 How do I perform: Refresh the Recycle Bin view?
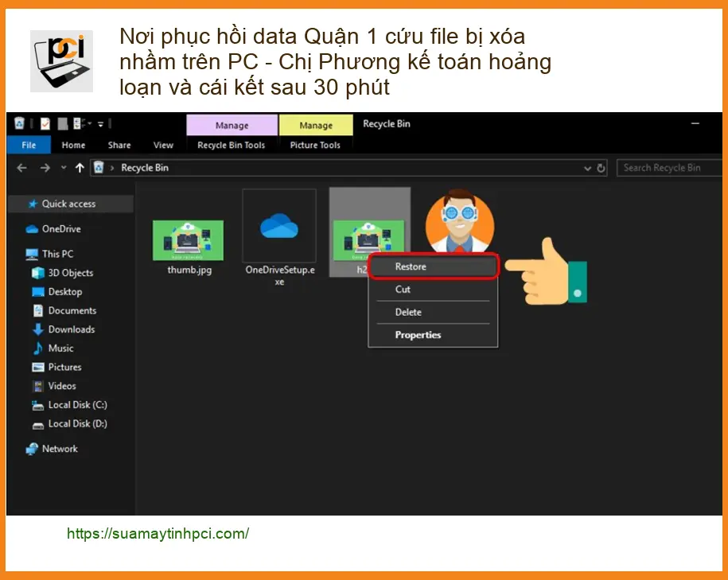(x=601, y=168)
